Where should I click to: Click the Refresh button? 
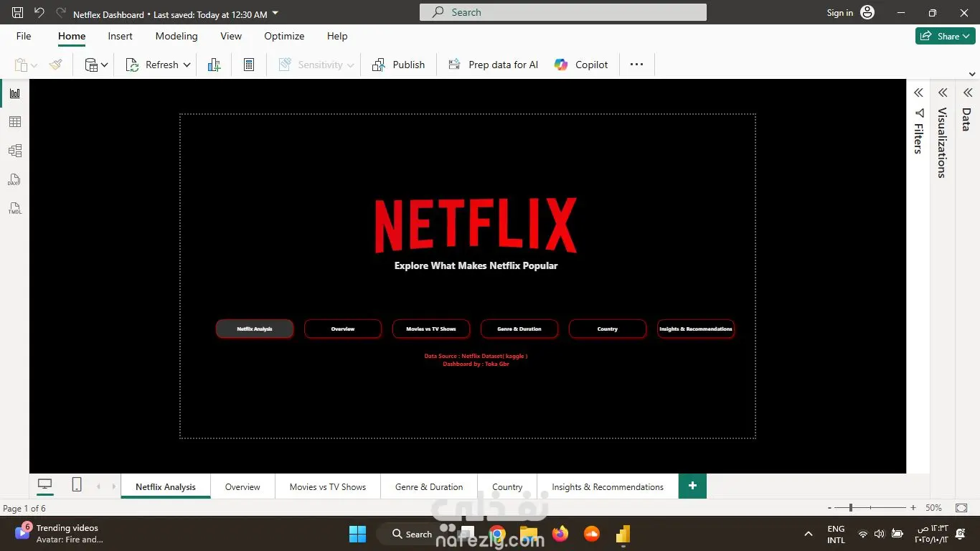coord(152,65)
